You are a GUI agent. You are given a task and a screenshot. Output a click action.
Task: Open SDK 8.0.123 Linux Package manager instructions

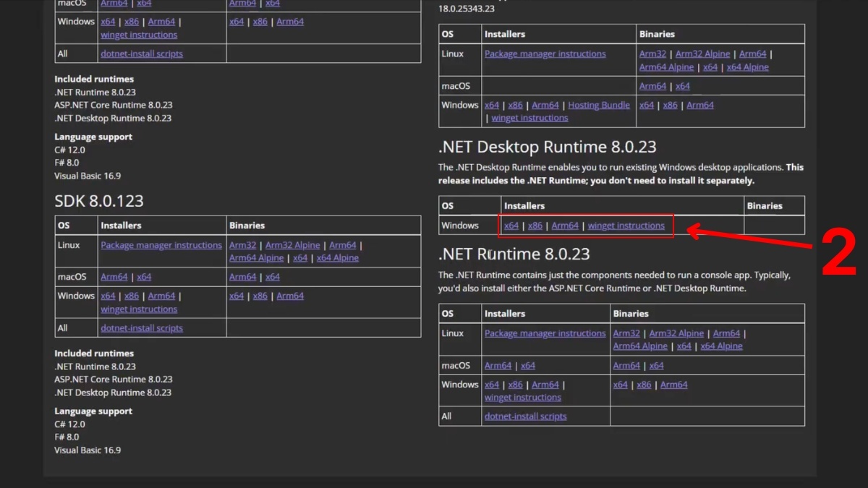161,245
